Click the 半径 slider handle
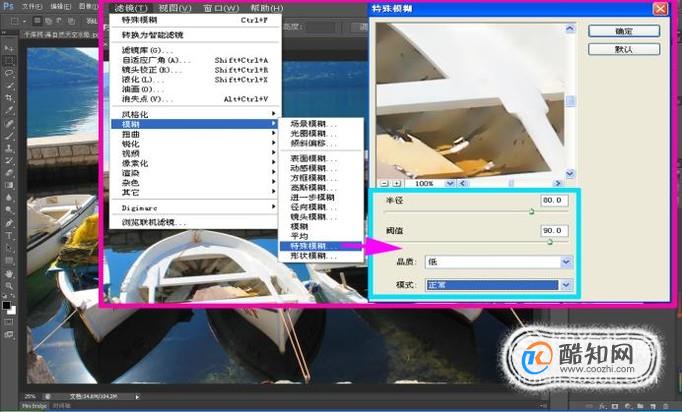 [531, 212]
